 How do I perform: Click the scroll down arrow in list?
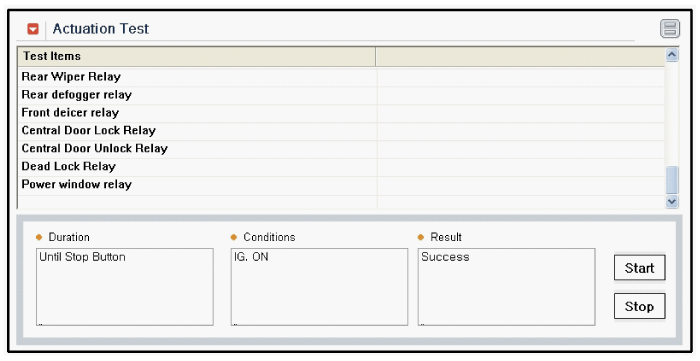[x=672, y=201]
